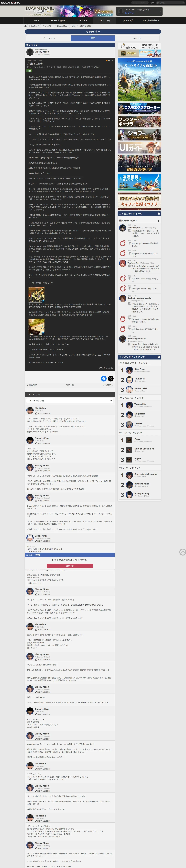Viewport: 186px width, 868px height.
Task: Click Frosty Bunny's ranking avatar
Action: tap(129, 495)
